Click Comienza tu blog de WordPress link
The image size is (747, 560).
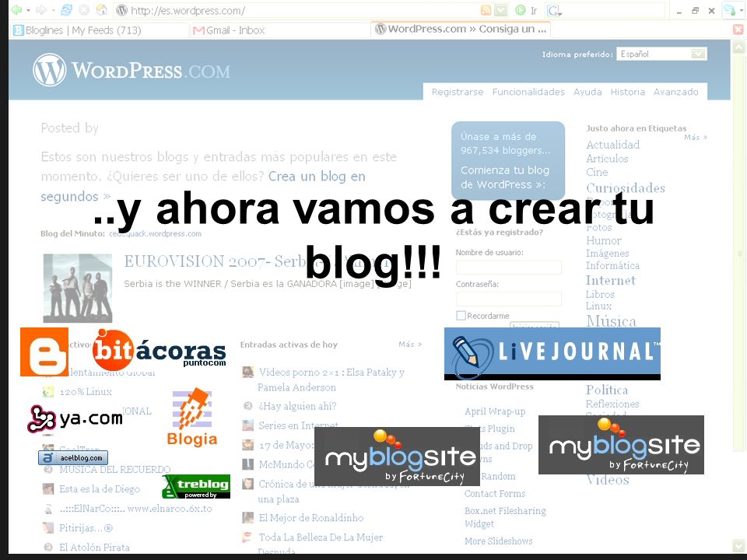click(504, 177)
